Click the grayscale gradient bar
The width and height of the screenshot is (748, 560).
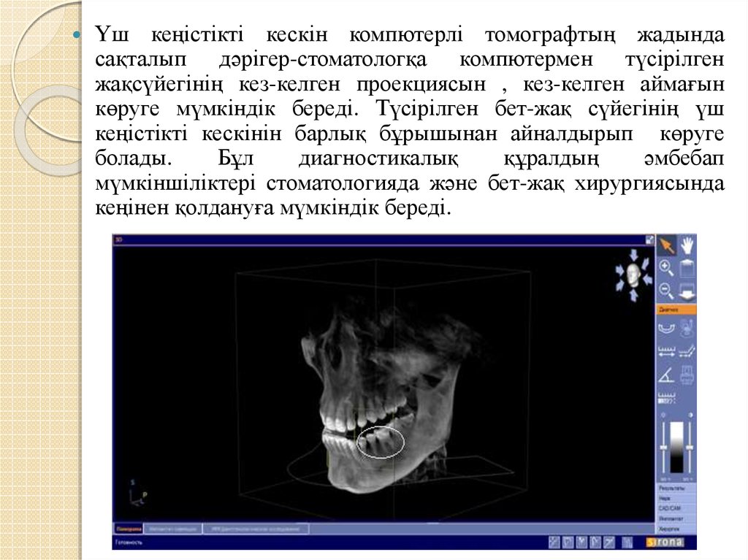[x=676, y=448]
